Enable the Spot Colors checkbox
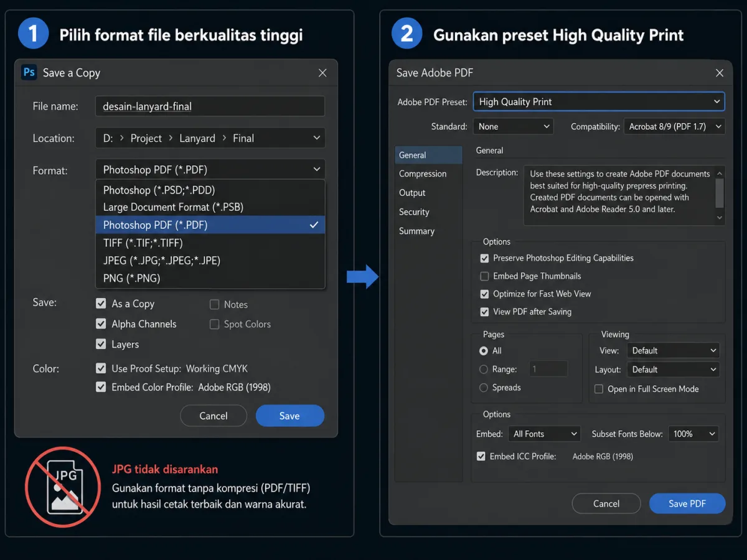Screen dimensions: 747x560 click(214, 324)
